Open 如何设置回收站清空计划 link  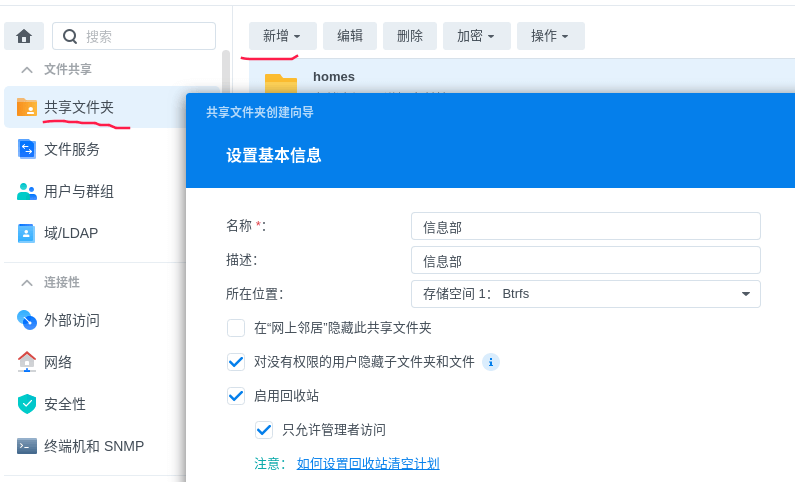click(x=368, y=464)
